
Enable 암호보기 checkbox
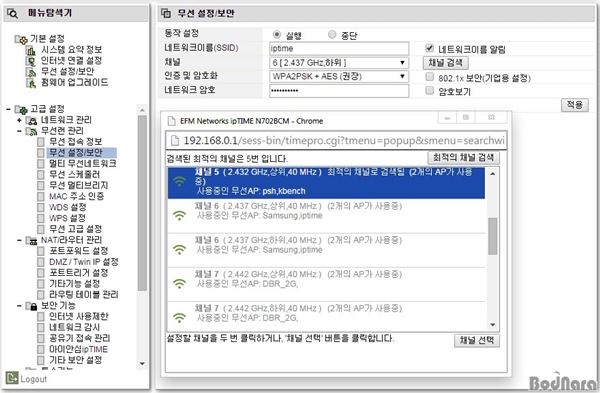coord(429,90)
